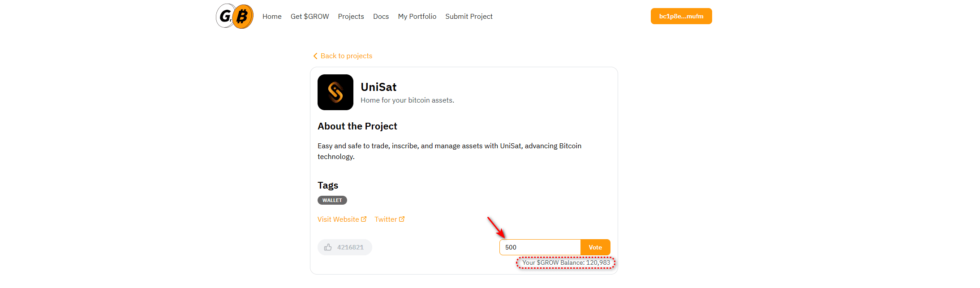Open the UniSat project logo
The image size is (980, 288).
pyautogui.click(x=335, y=92)
